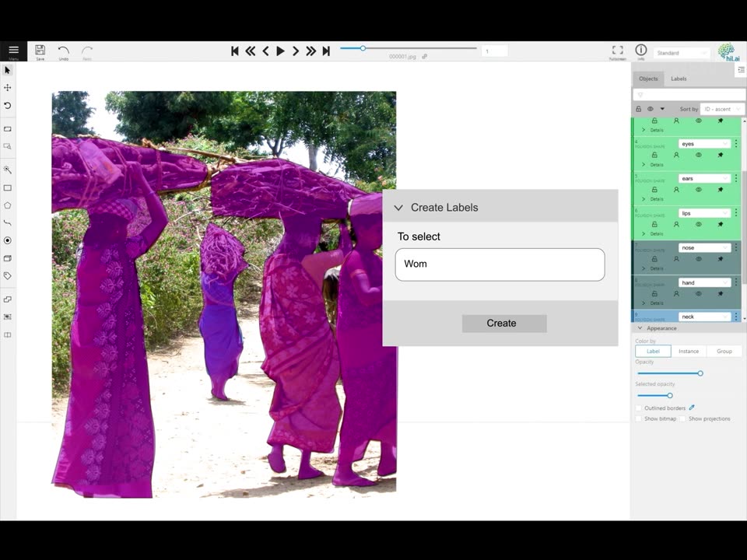Switch to the Labels tab
The height and width of the screenshot is (560, 747).
click(x=679, y=79)
